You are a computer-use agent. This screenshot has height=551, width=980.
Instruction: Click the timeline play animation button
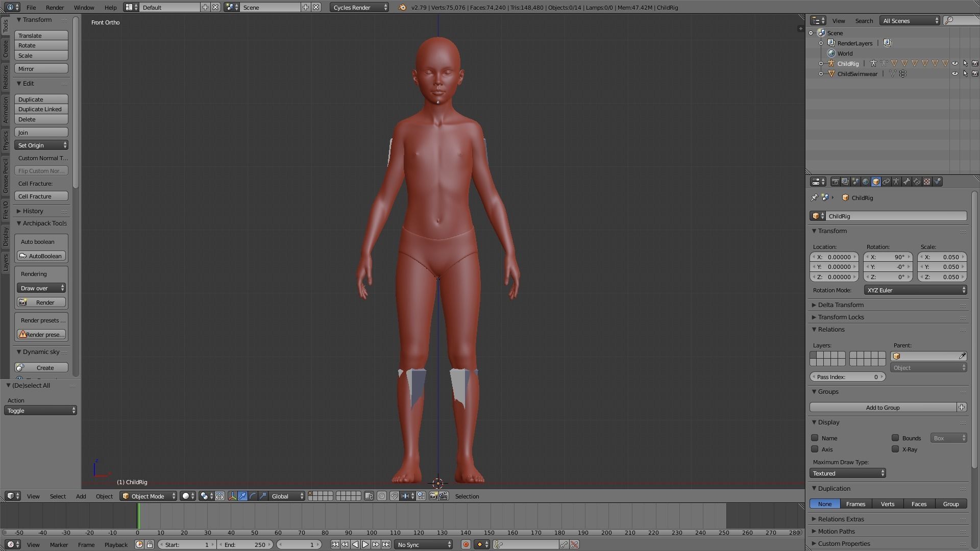click(365, 544)
